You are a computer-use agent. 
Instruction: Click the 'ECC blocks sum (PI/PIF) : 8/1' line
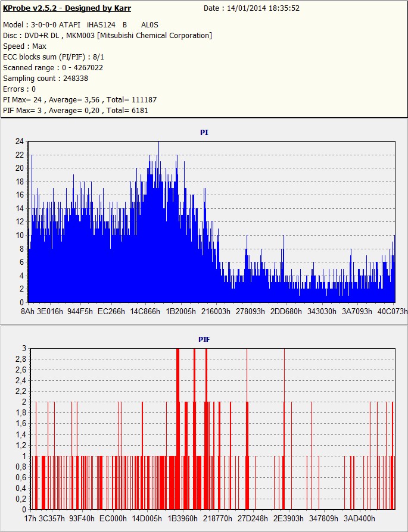tap(54, 57)
